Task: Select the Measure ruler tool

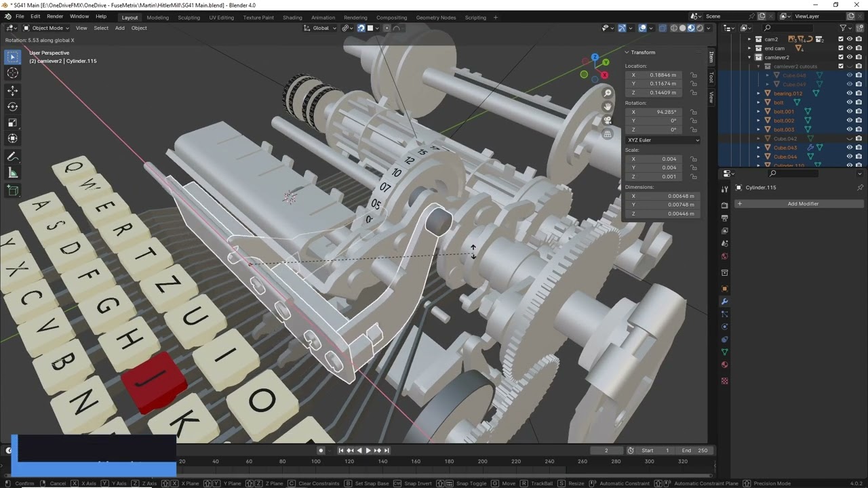Action: pos(13,173)
